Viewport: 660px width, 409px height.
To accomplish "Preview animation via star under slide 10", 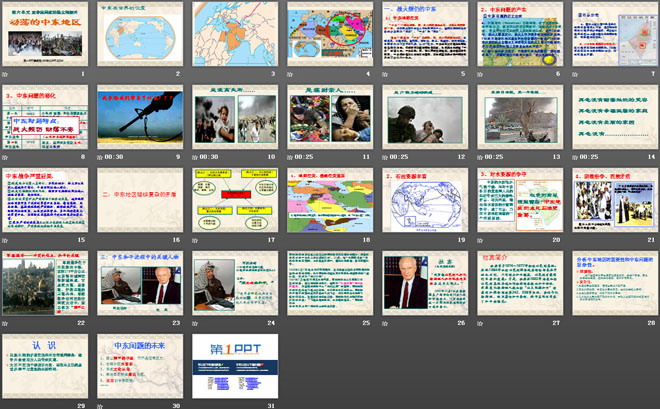I will pos(195,157).
